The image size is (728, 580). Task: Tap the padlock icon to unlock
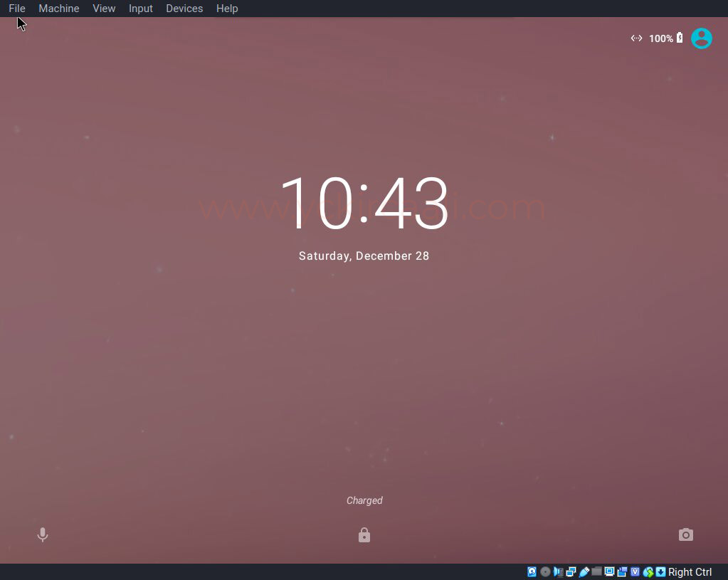click(364, 534)
